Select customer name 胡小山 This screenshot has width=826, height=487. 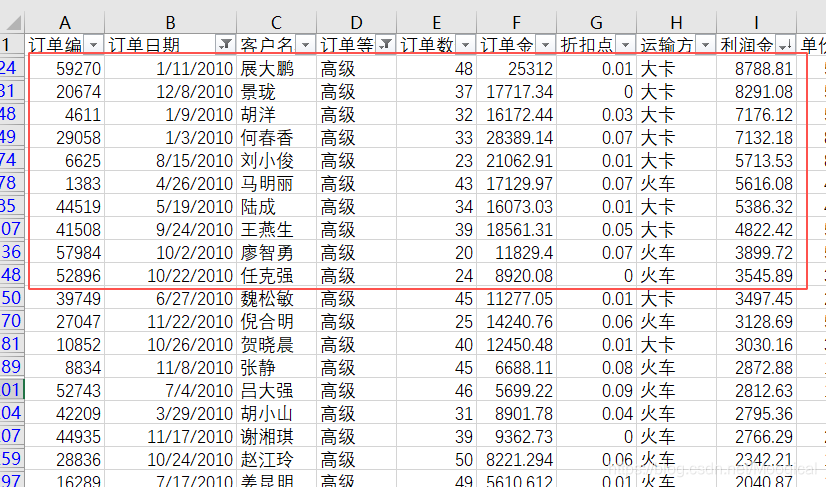267,414
